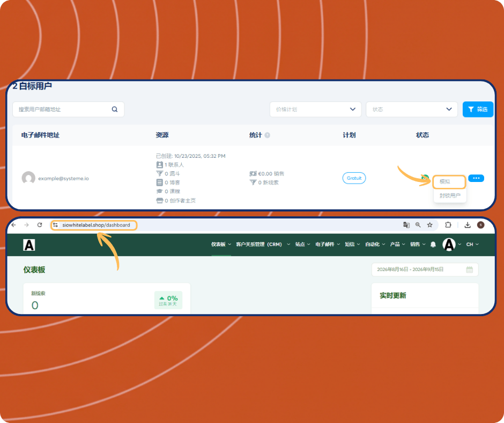Click the browser back arrow
504x423 pixels.
pos(13,225)
